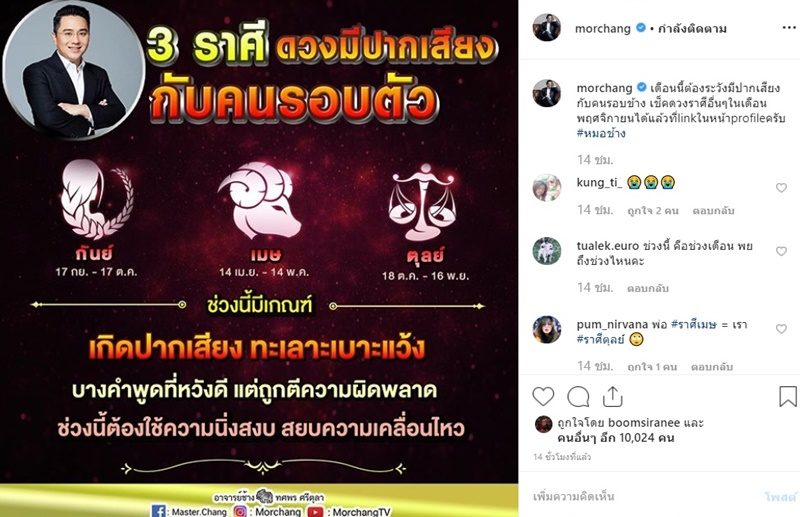The image size is (800, 517).
Task: Reply to kung_ti_ comment via ตอบกลับ
Action: 713,210
